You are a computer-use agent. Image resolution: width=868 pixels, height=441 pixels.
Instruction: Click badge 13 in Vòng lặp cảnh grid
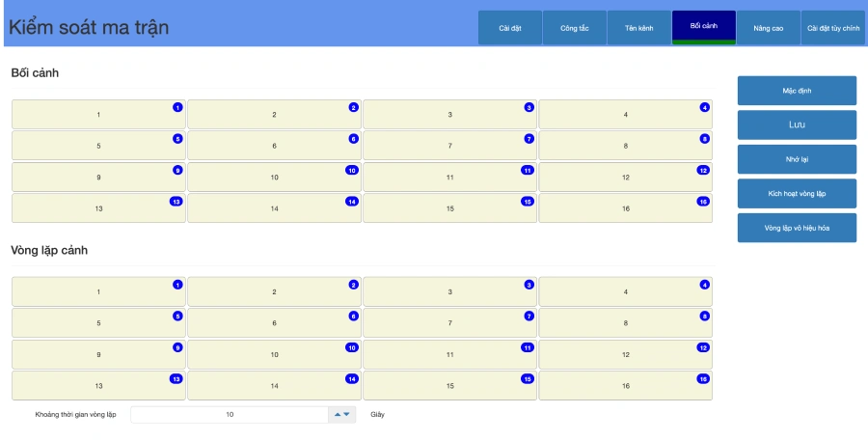(176, 379)
